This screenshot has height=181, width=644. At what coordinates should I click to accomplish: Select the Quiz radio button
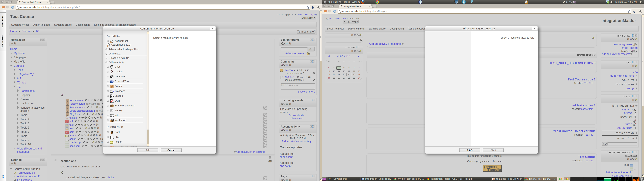click(x=108, y=101)
